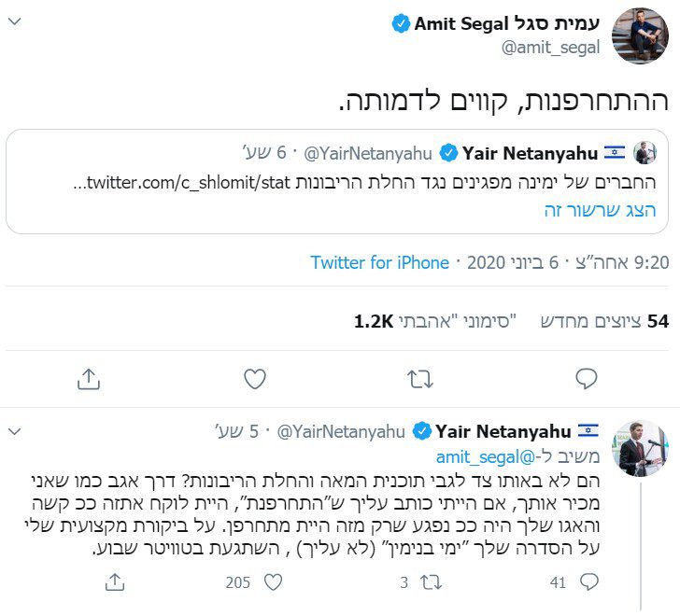Reply to the main tweet using the comment icon
680x616 pixels.
(x=586, y=378)
